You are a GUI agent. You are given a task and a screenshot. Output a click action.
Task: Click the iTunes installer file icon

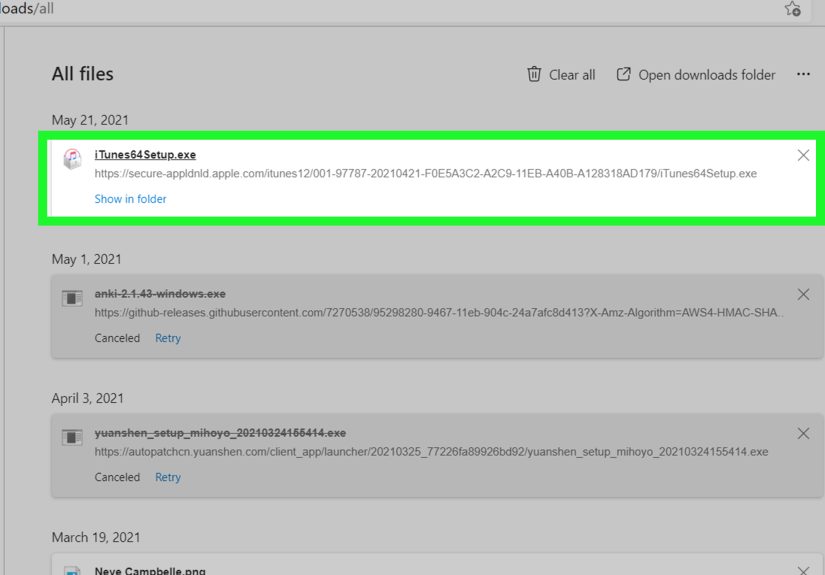73,158
